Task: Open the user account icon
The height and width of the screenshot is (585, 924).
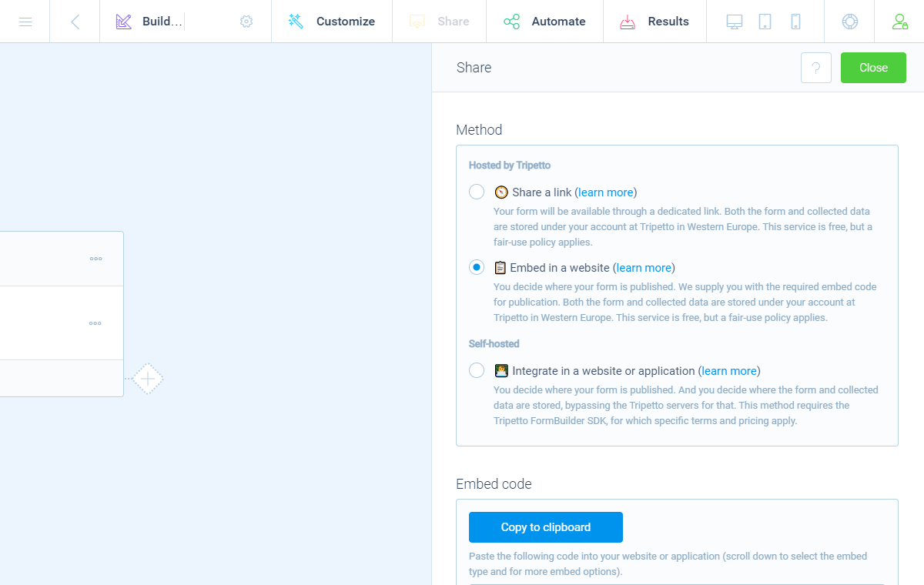Action: coord(899,22)
